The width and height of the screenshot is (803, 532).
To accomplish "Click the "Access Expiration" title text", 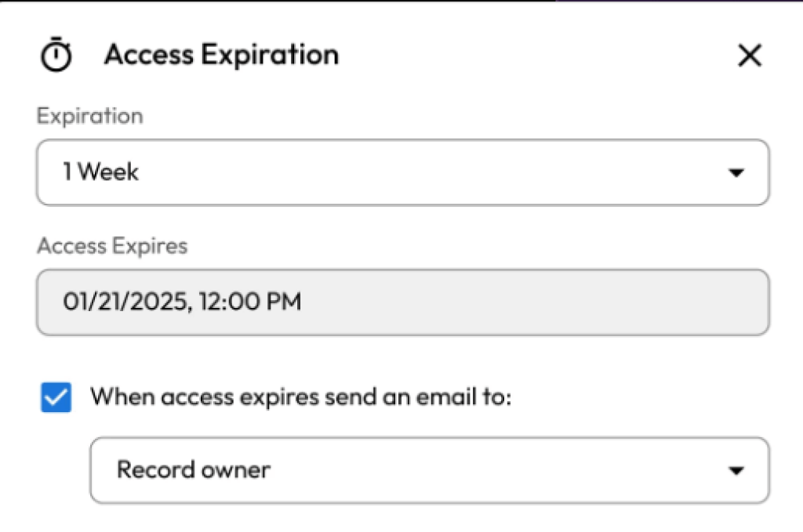I will [222, 56].
